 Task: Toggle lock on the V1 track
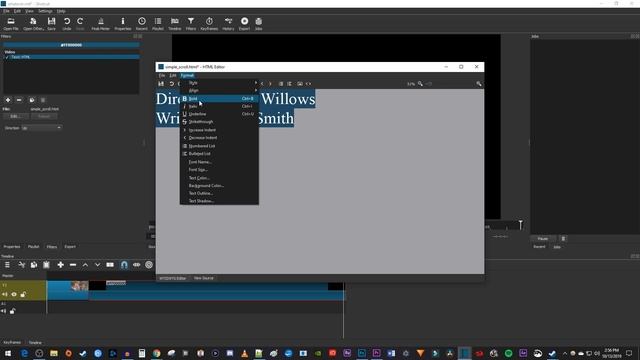point(23,294)
